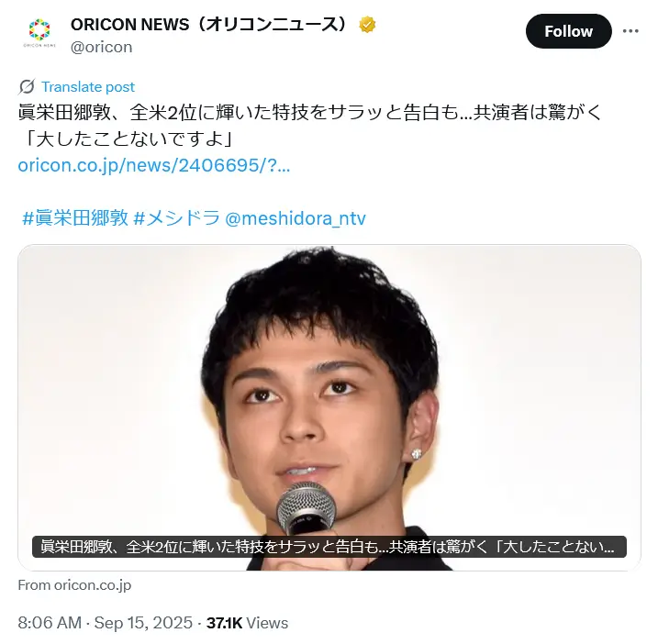Visit the From oricon.co.jp source link
Screen dimensions: 658x644
click(74, 585)
